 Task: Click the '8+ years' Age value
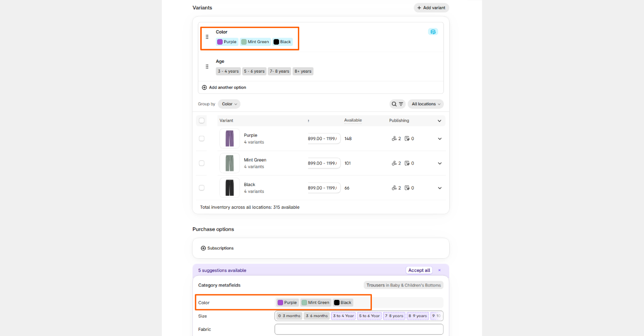tap(303, 71)
